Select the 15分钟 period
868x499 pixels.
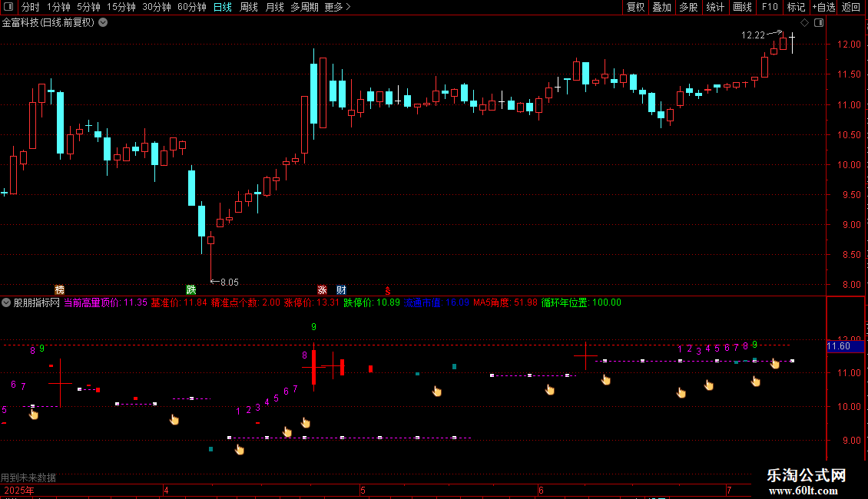(x=121, y=7)
